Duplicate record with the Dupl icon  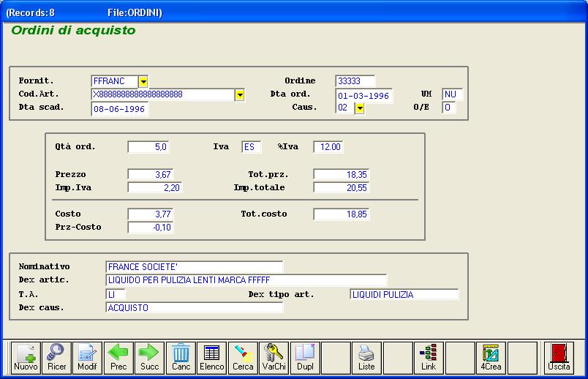point(305,358)
